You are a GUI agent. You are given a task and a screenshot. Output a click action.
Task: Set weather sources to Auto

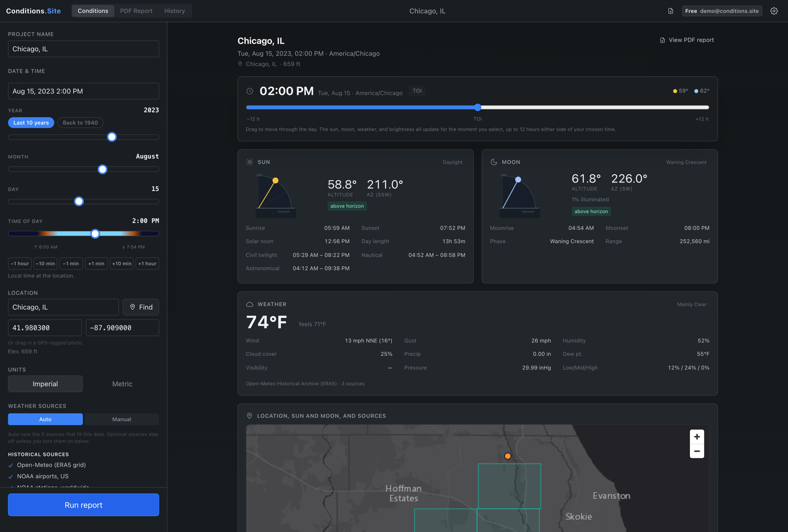45,419
